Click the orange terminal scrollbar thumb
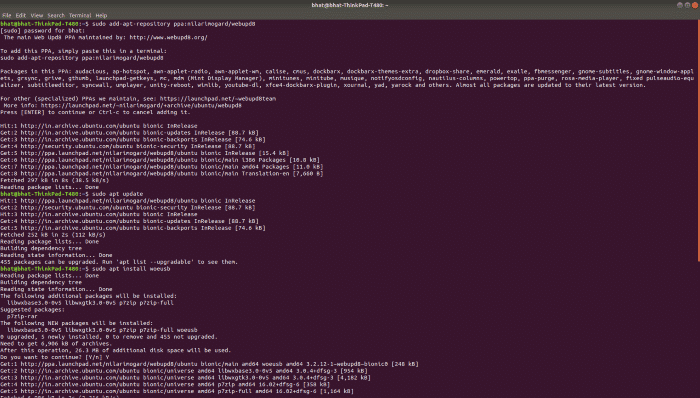This screenshot has height=398, width=700. [x=698, y=141]
